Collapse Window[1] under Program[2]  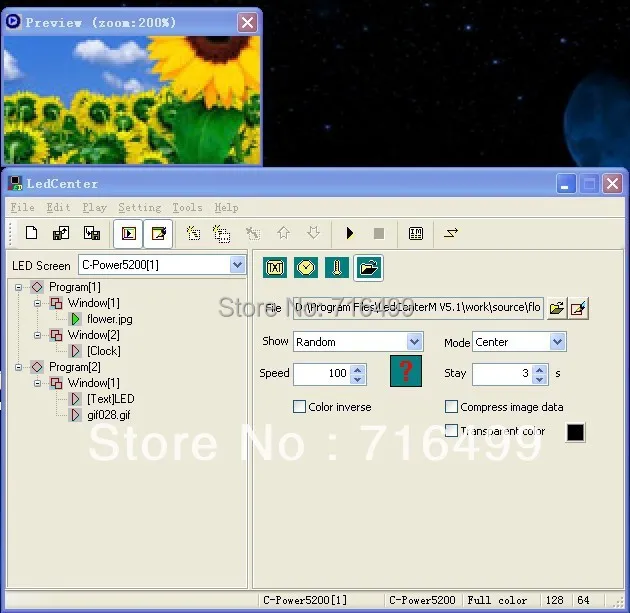pos(37,383)
